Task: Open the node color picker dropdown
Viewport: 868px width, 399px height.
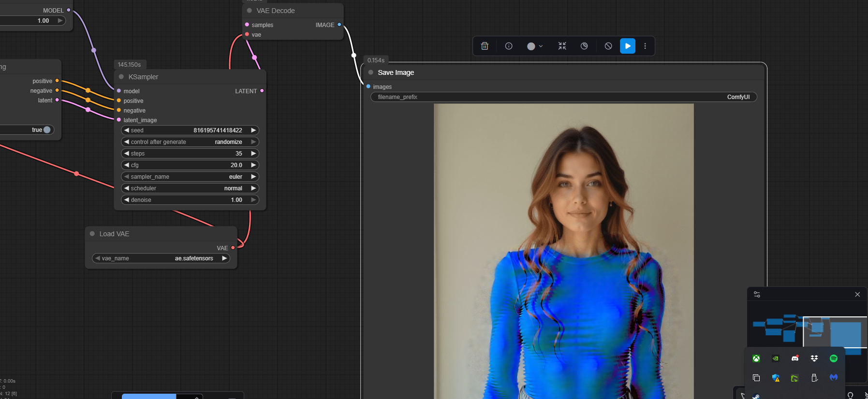Action: (x=535, y=46)
